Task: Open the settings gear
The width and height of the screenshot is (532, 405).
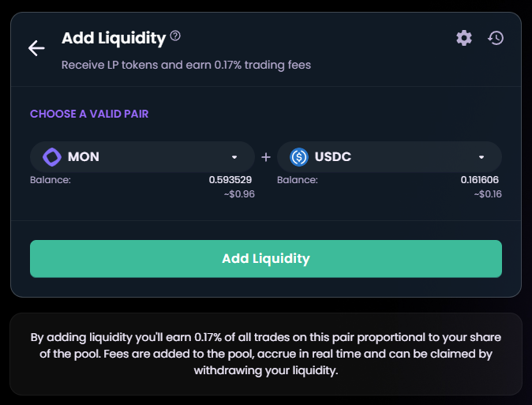Action: [x=464, y=37]
